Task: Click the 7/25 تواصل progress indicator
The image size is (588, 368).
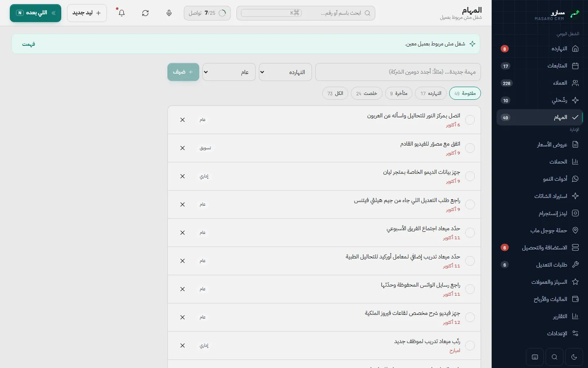Action: click(207, 13)
